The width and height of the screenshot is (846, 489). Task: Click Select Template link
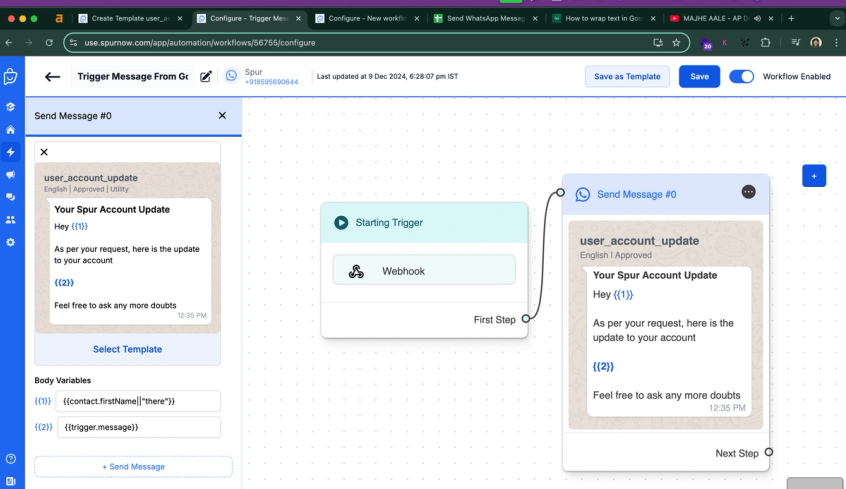pyautogui.click(x=127, y=349)
